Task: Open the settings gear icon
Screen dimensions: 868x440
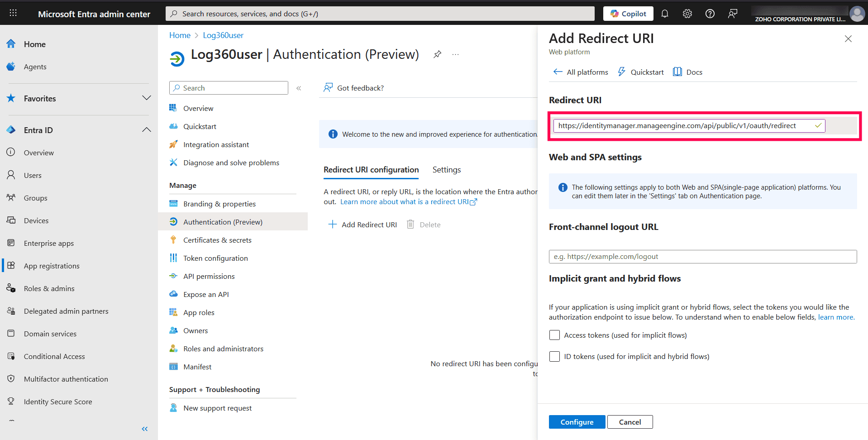Action: [687, 13]
